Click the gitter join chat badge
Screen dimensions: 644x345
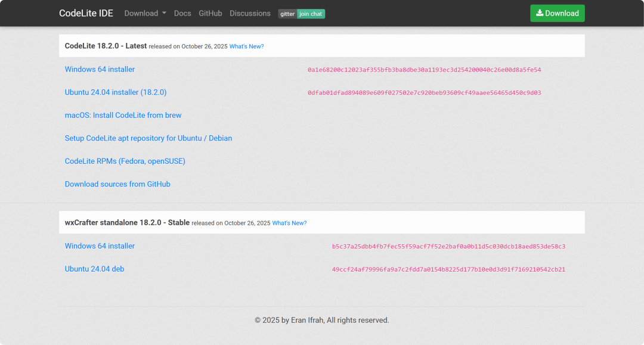point(302,14)
